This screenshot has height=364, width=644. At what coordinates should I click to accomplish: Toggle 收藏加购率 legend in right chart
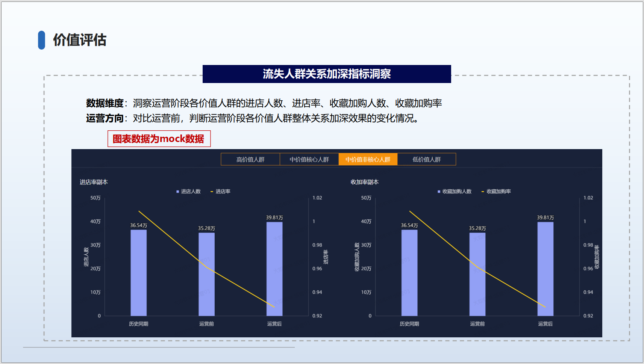coord(496,192)
